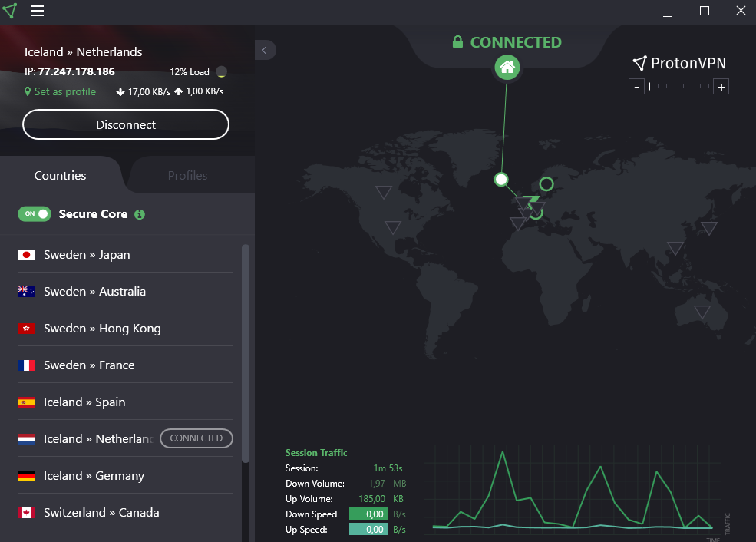Select the Sweden » Hong Kong server
The height and width of the screenshot is (542, 756).
102,329
